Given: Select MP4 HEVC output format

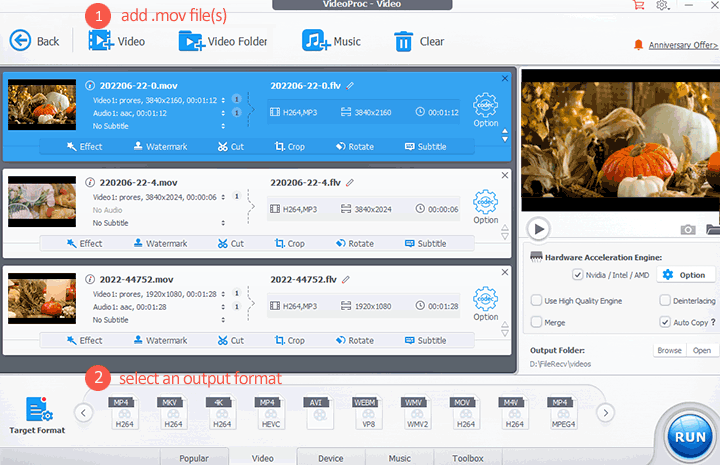Looking at the screenshot, I should pos(270,413).
